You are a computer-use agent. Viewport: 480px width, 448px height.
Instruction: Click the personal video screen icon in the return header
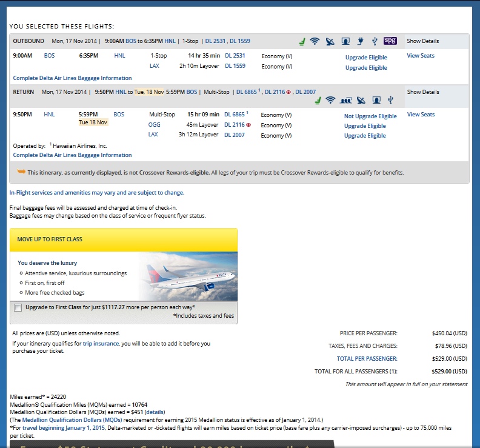(x=376, y=101)
